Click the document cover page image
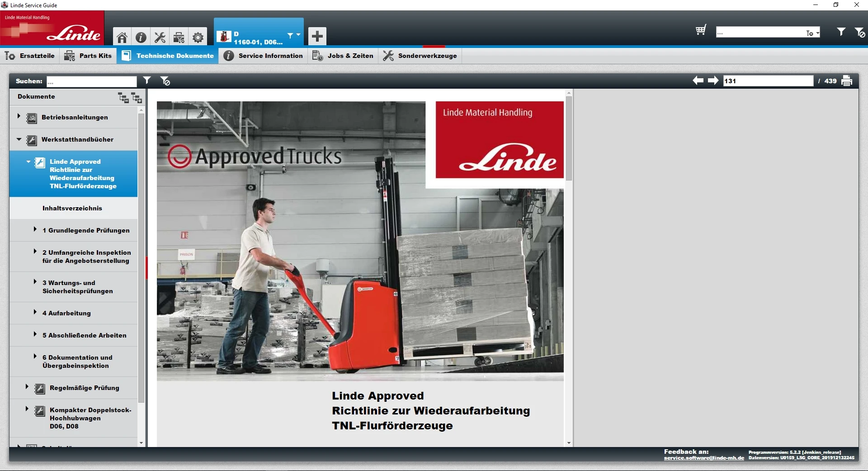The height and width of the screenshot is (471, 868). coord(360,241)
